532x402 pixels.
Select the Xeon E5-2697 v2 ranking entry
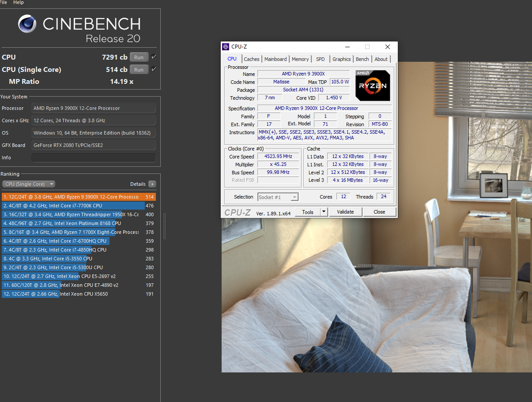(x=79, y=276)
